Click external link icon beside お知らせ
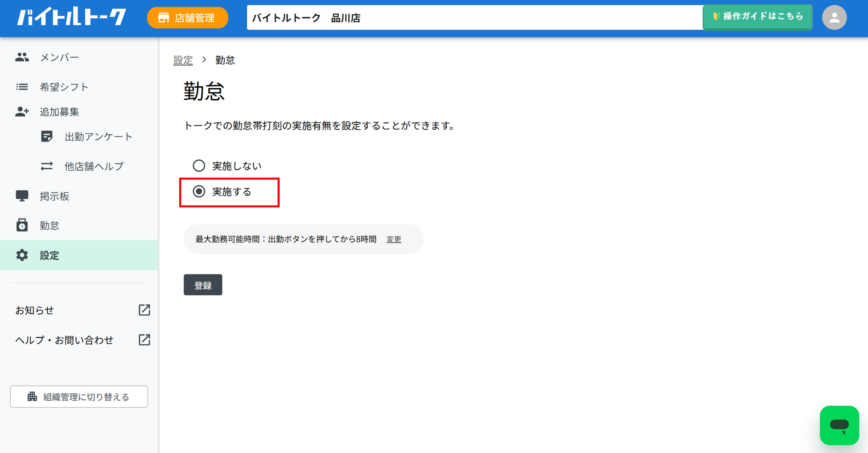The height and width of the screenshot is (453, 868). tap(144, 310)
